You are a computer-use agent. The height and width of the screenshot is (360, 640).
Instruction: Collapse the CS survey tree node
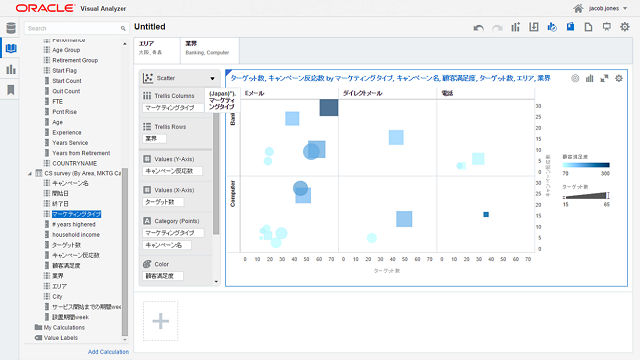pos(30,173)
